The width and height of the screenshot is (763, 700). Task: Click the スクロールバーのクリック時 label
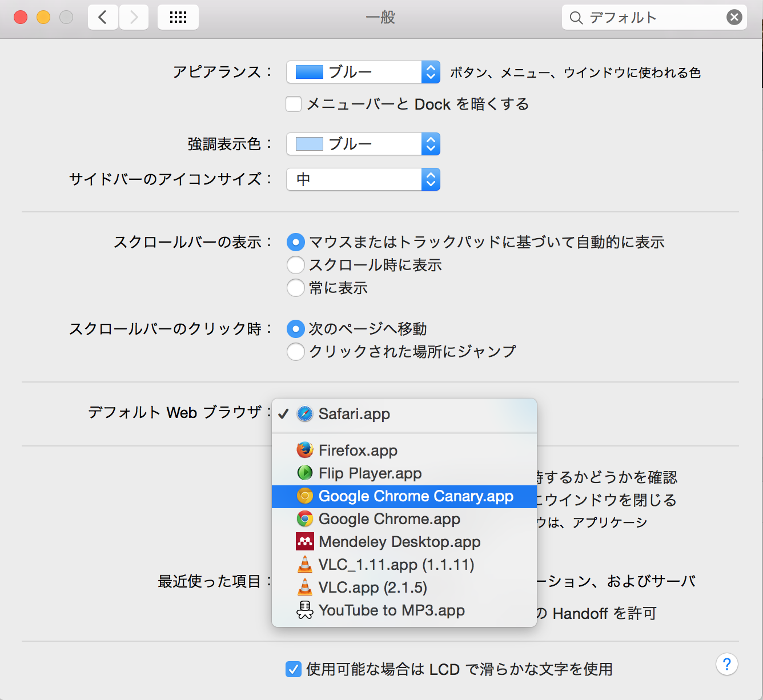[171, 329]
